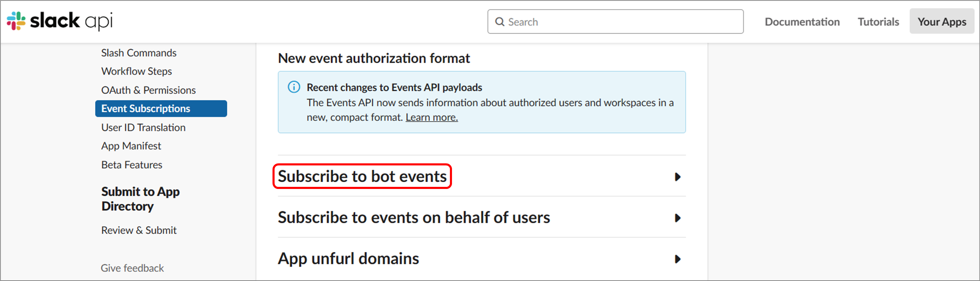This screenshot has height=281, width=980.
Task: Click Recent changes to Events API payloads title
Action: 395,87
